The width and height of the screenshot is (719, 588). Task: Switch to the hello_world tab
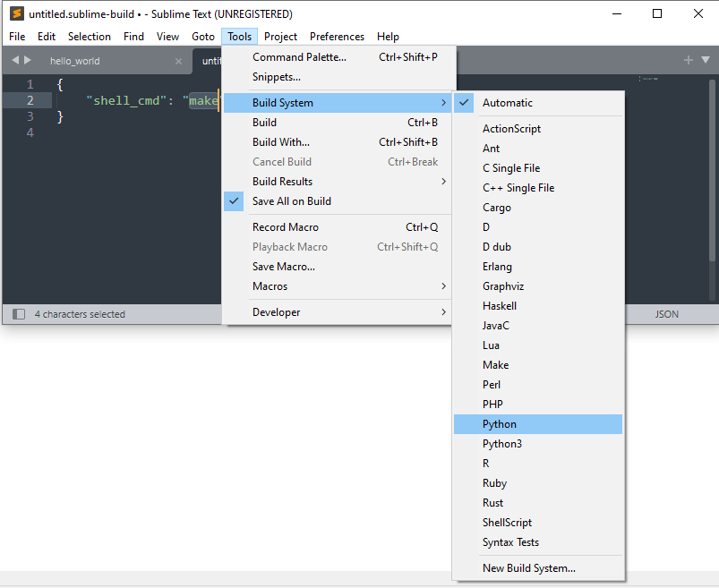(74, 61)
